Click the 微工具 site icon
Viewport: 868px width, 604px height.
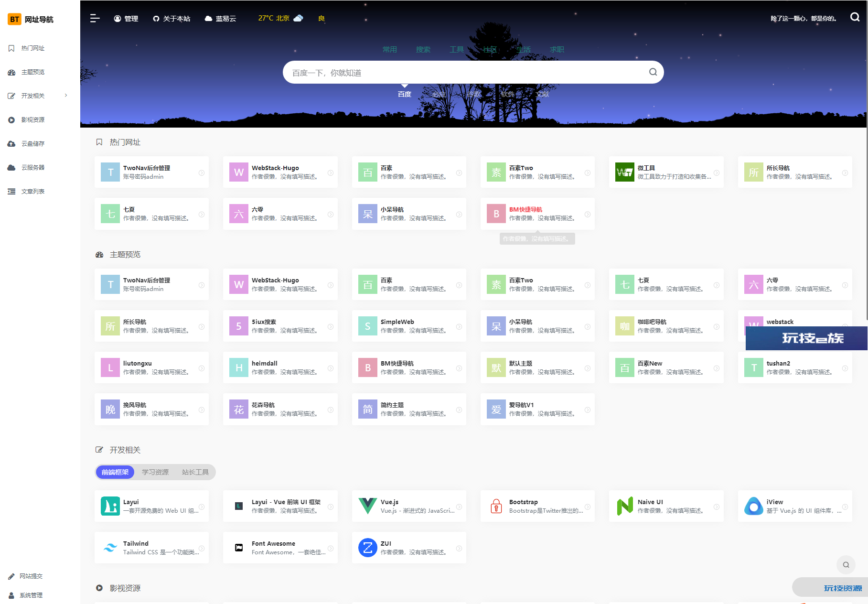(x=624, y=172)
